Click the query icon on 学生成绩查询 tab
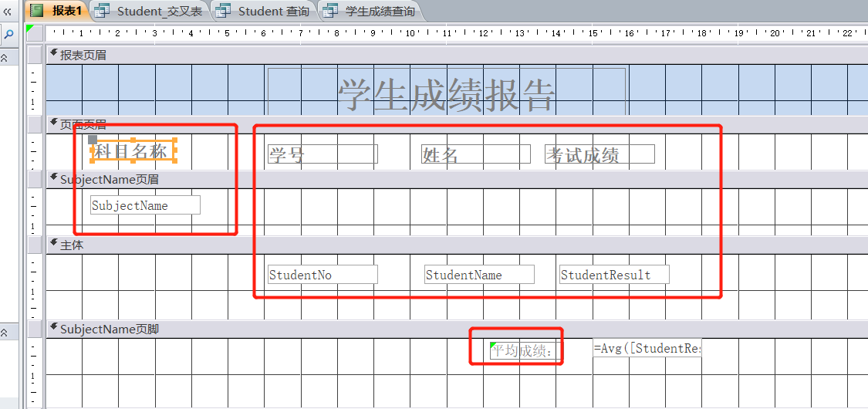Image resolution: width=868 pixels, height=409 pixels. click(330, 11)
